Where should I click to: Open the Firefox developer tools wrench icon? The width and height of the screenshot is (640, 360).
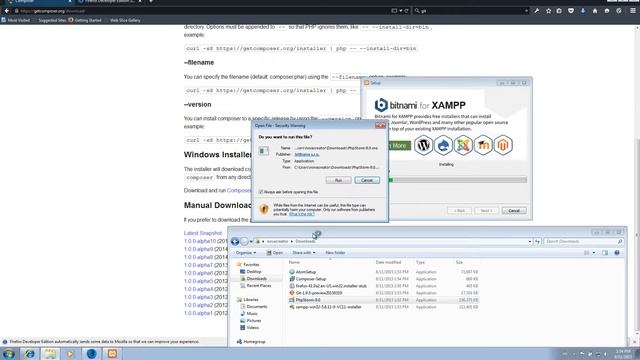(537, 11)
